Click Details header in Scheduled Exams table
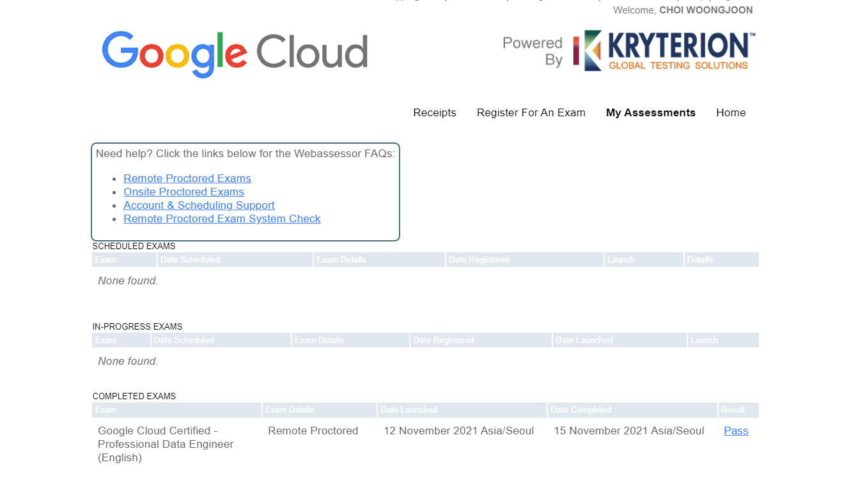The width and height of the screenshot is (865, 504). point(722,259)
